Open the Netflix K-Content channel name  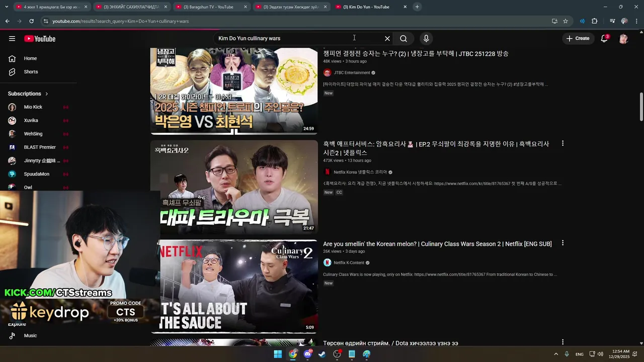coord(349,262)
